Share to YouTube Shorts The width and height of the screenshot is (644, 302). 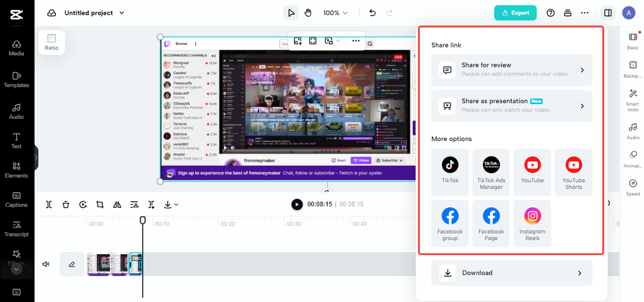(x=574, y=172)
